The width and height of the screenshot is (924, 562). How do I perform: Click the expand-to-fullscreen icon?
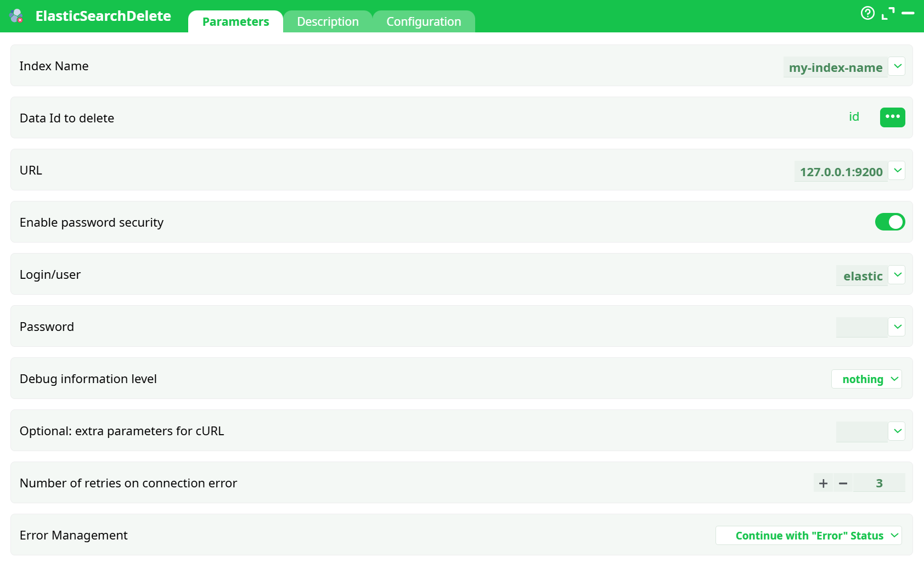coord(888,14)
